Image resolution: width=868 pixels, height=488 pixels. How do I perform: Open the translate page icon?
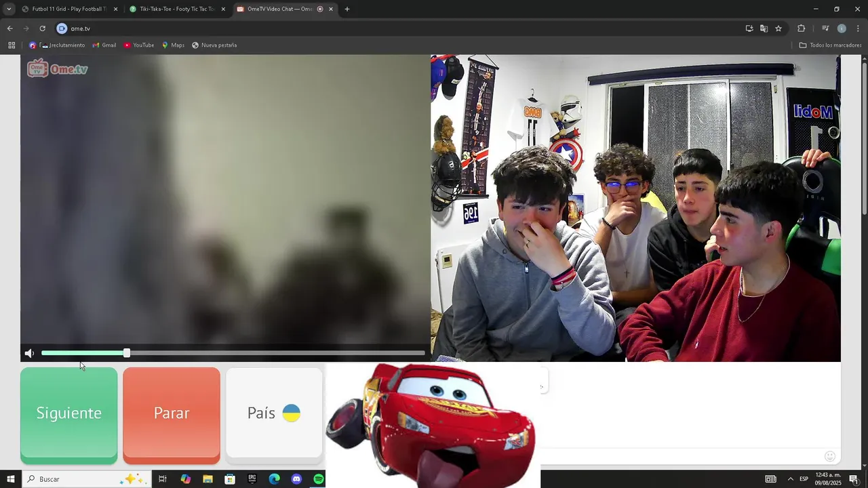(x=764, y=28)
